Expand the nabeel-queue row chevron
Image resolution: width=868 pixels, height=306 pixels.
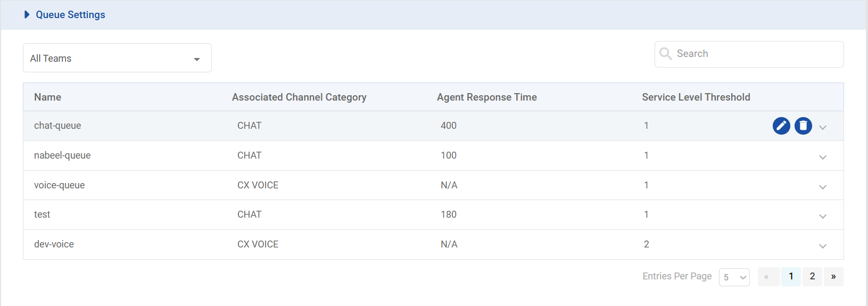click(823, 158)
